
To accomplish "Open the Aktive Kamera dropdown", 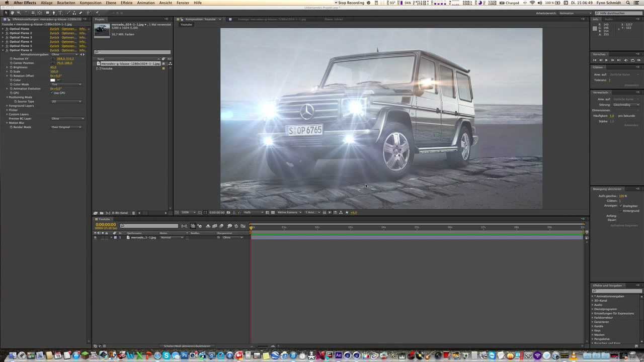I will (x=289, y=212).
